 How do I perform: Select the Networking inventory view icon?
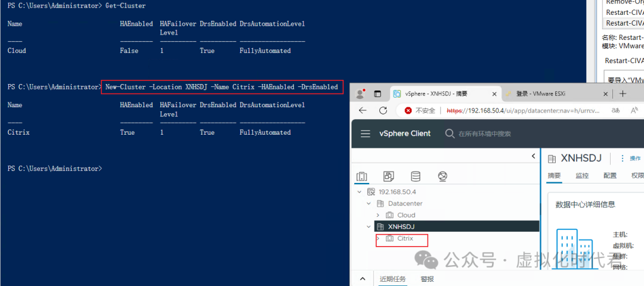point(442,176)
